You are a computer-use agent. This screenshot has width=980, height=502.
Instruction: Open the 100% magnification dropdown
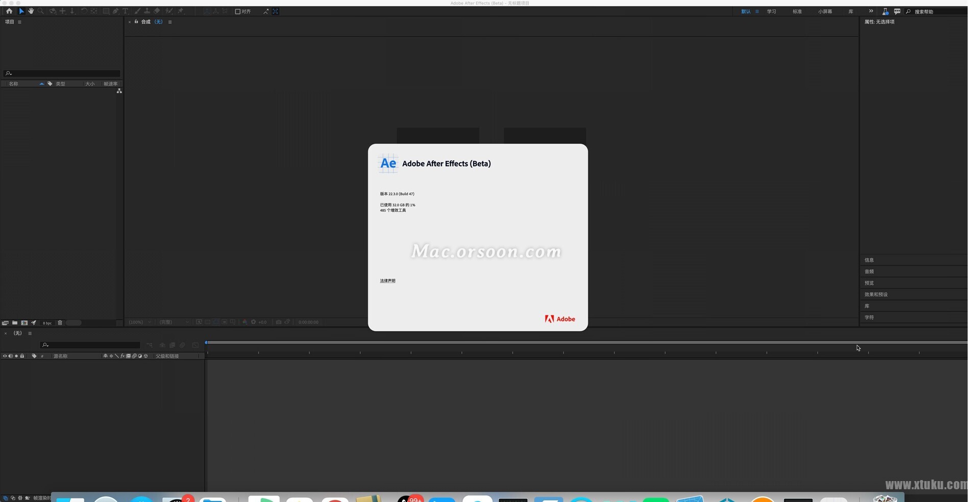[139, 322]
